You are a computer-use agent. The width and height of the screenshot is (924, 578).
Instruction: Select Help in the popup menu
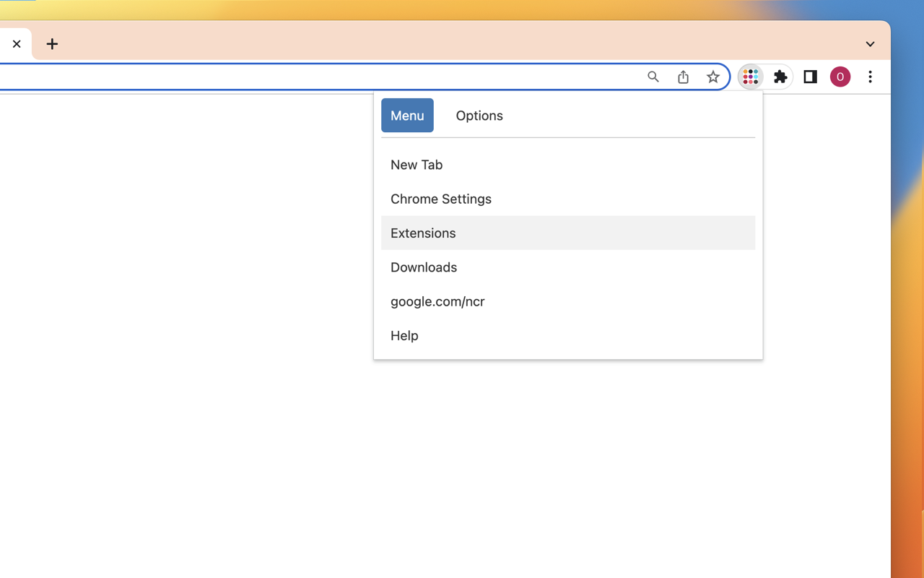pos(404,335)
